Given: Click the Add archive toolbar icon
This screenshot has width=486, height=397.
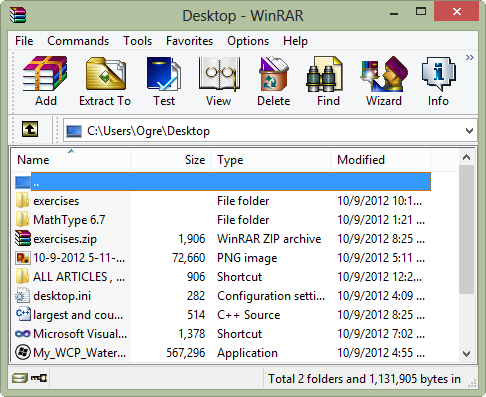Looking at the screenshot, I should click(x=45, y=74).
